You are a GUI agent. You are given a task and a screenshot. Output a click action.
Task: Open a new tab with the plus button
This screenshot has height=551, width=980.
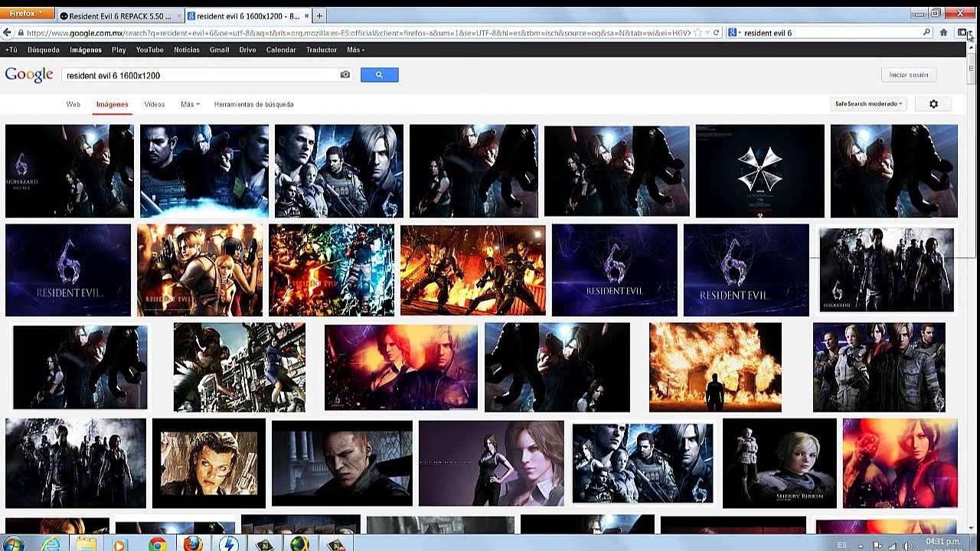(x=319, y=15)
